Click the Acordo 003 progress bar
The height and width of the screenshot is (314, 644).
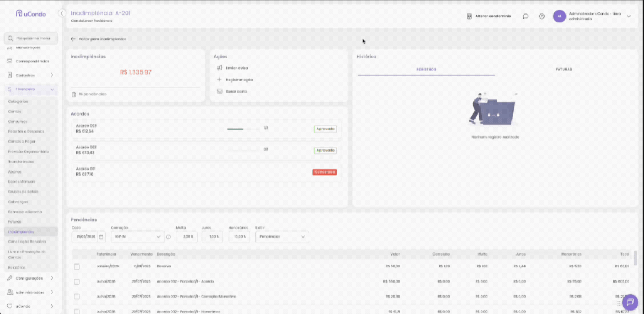click(x=243, y=129)
